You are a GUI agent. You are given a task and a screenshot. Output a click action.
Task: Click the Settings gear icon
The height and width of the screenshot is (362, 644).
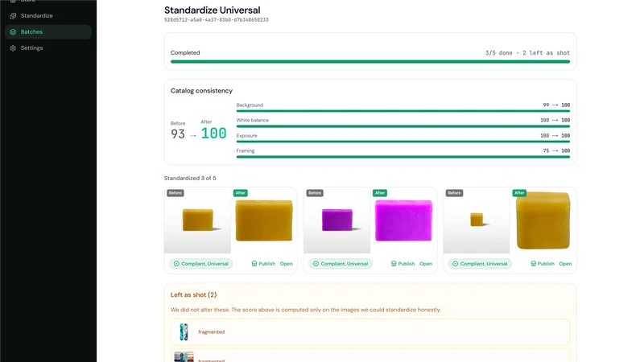13,48
